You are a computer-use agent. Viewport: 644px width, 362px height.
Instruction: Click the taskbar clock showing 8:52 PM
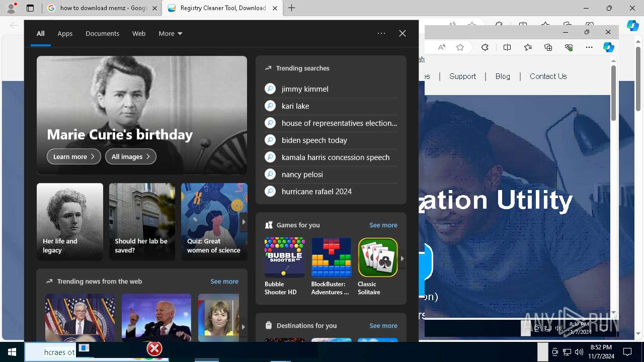pos(602,352)
